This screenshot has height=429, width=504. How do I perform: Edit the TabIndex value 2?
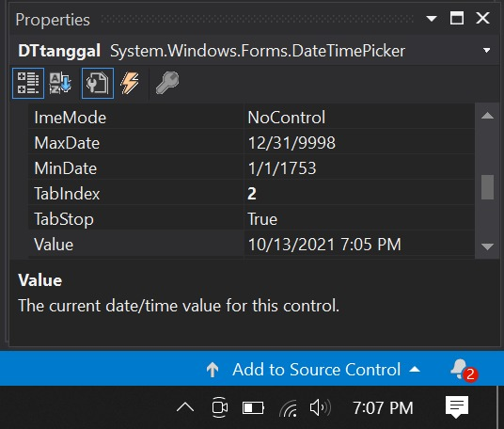pos(359,193)
